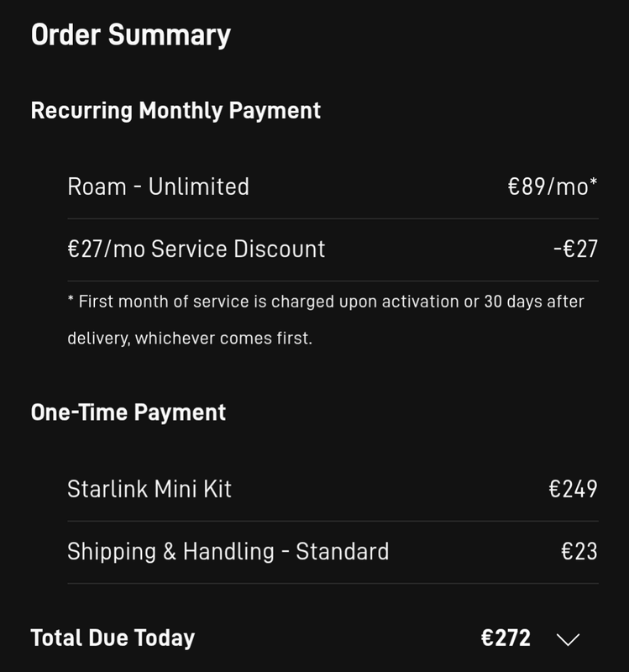
Task: Click the asterisk starting the footnote
Action: point(71,299)
